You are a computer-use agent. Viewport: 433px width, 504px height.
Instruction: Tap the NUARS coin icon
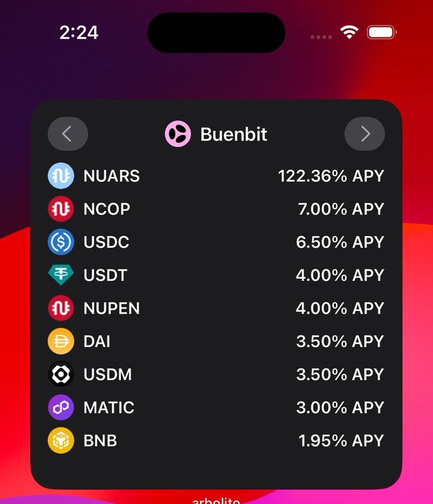click(x=60, y=176)
